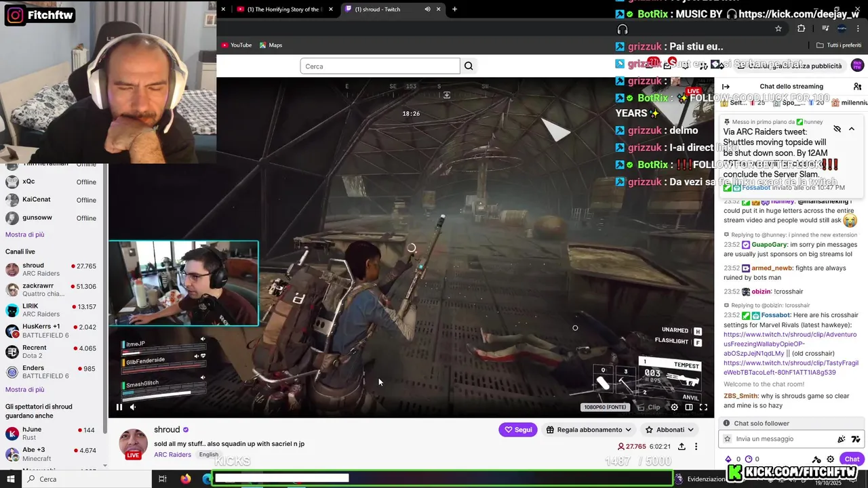Open the YouTube bookmark
This screenshot has height=488, width=868.
[237, 45]
